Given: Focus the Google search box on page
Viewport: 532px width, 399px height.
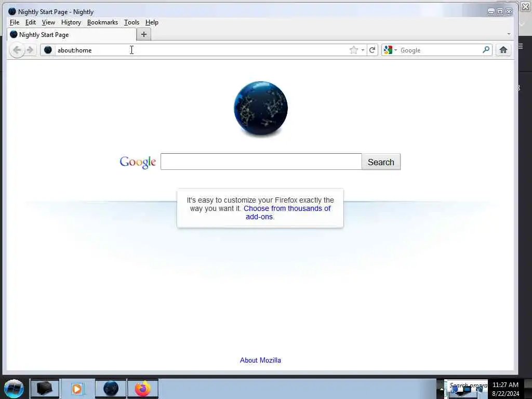Looking at the screenshot, I should [x=261, y=162].
